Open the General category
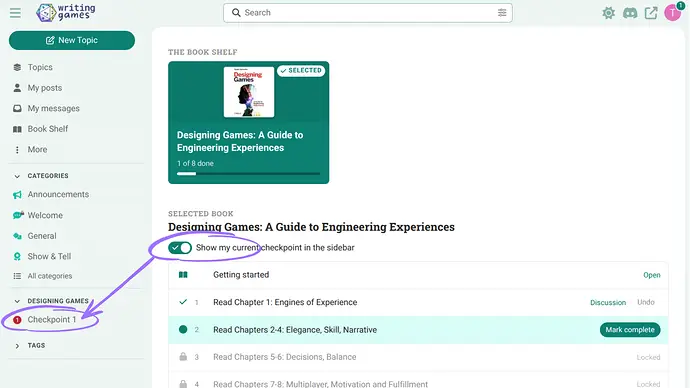Image resolution: width=690 pixels, height=388 pixels. (x=42, y=236)
